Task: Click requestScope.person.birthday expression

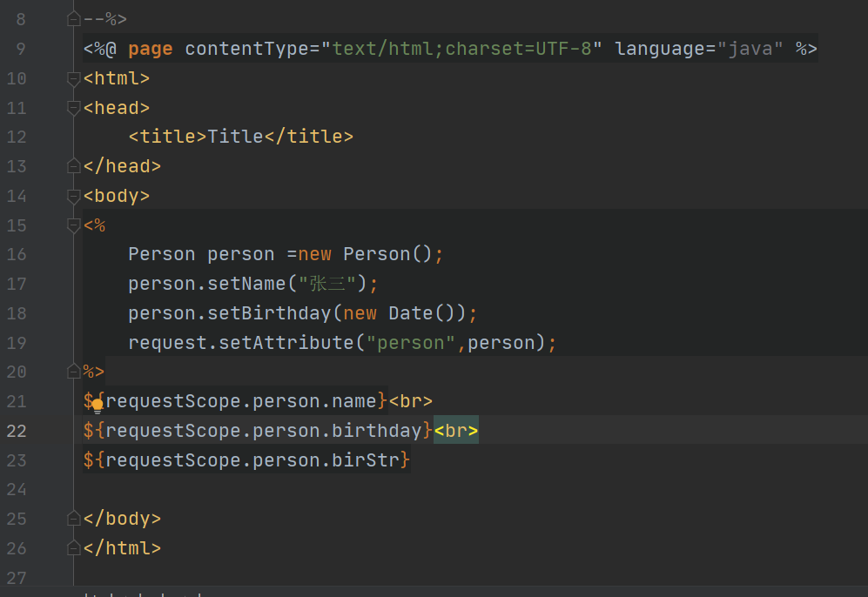Action: pyautogui.click(x=264, y=431)
